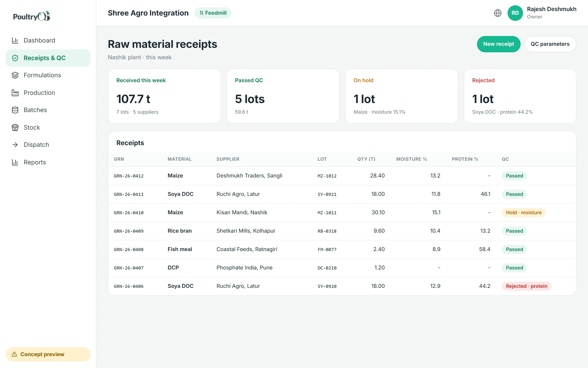Open QC parameters
Screen dimensions: 588x368
[550, 44]
